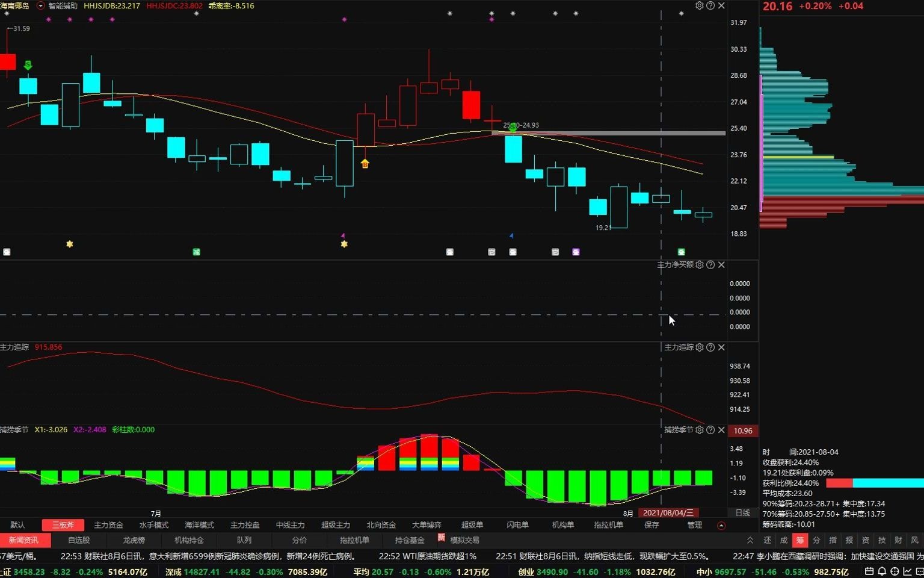Switch to 海洋模式 template
The height and width of the screenshot is (578, 924).
pos(200,526)
